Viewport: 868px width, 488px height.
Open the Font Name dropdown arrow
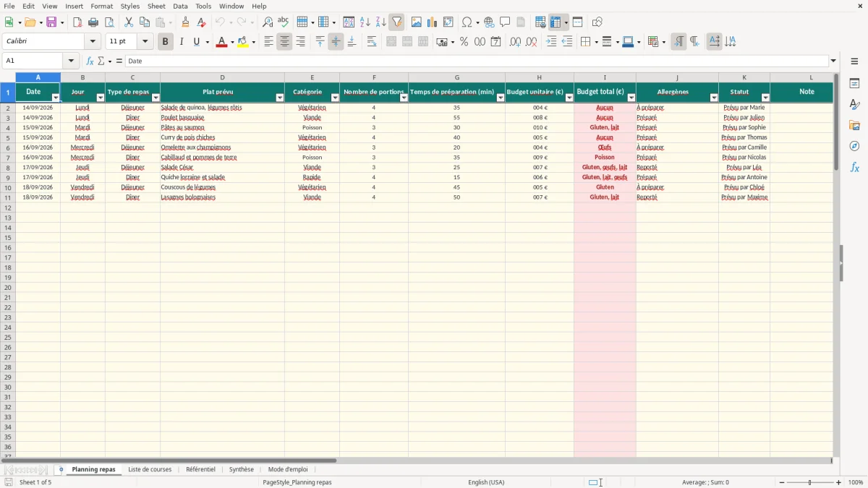pyautogui.click(x=93, y=42)
